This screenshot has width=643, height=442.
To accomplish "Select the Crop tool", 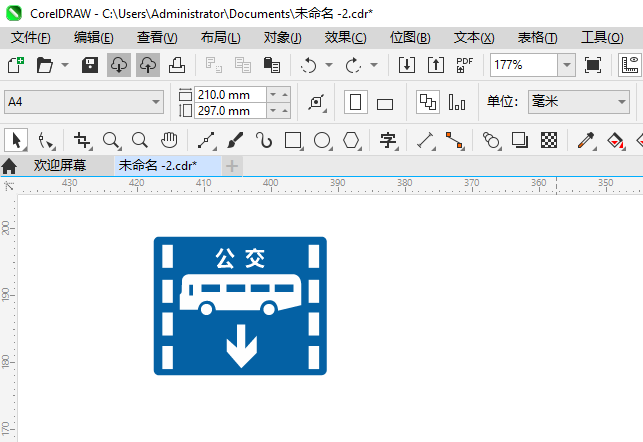I will click(x=82, y=140).
